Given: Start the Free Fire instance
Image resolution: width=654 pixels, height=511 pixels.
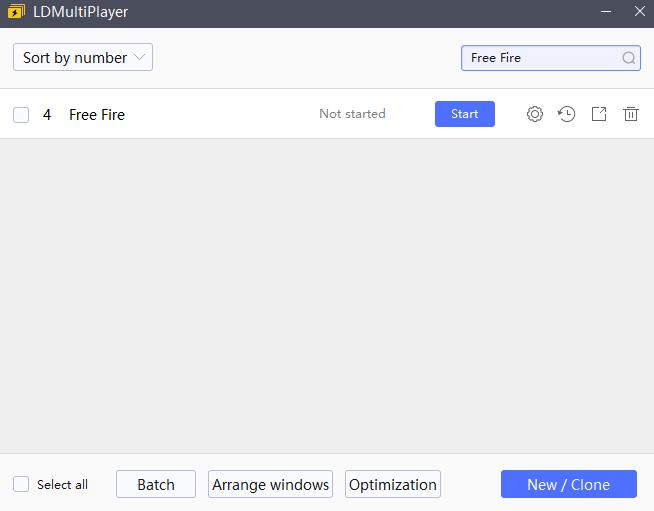Looking at the screenshot, I should point(465,114).
